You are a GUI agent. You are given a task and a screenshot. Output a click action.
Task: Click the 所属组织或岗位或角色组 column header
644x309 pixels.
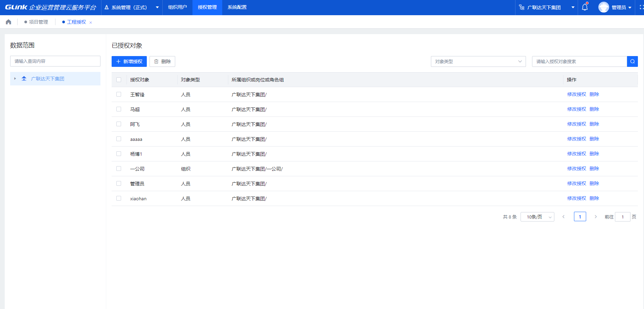pos(258,80)
